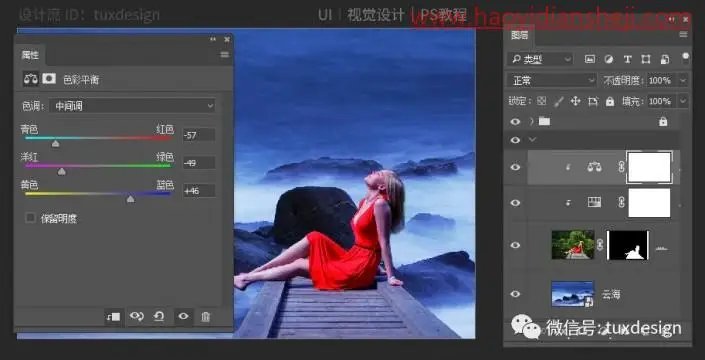
Task: Open the Properties panel flyout menu
Action: 224,55
